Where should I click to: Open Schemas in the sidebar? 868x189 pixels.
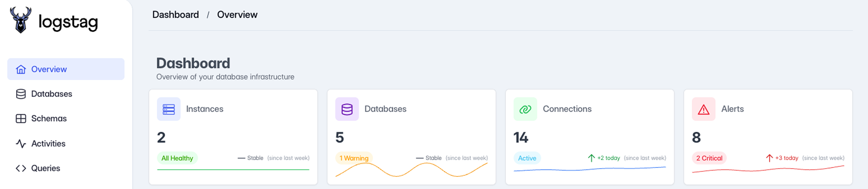coord(49,119)
